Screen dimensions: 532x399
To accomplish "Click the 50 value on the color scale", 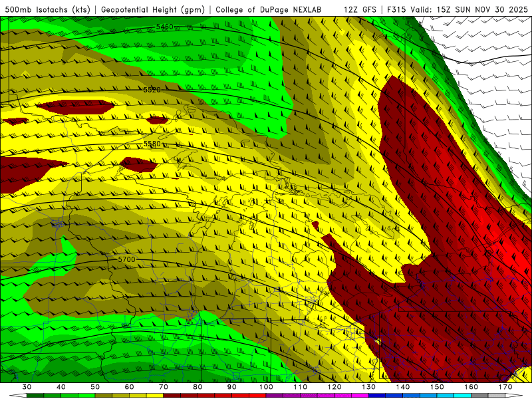I will 95,387.
